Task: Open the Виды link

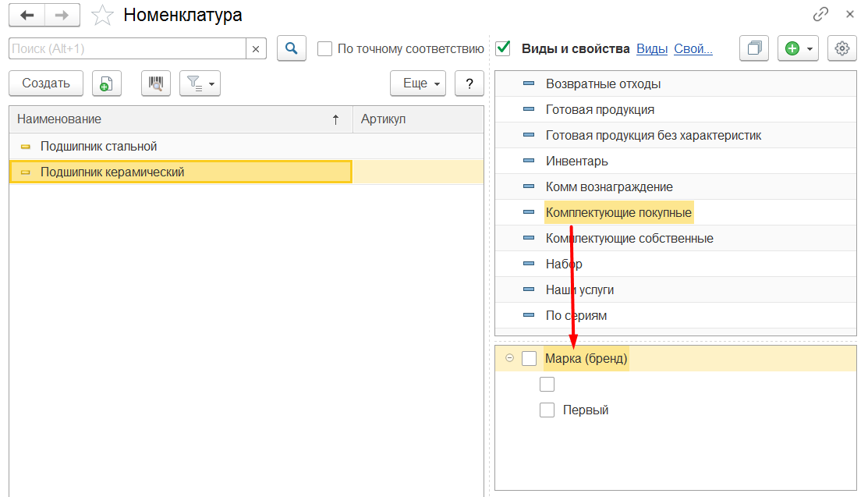Action: (651, 48)
